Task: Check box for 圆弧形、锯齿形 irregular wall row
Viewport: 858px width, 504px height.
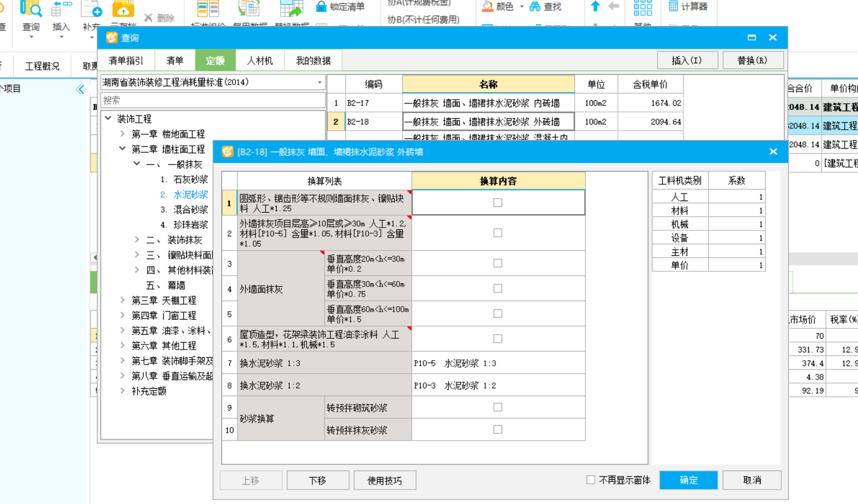Action: [498, 203]
